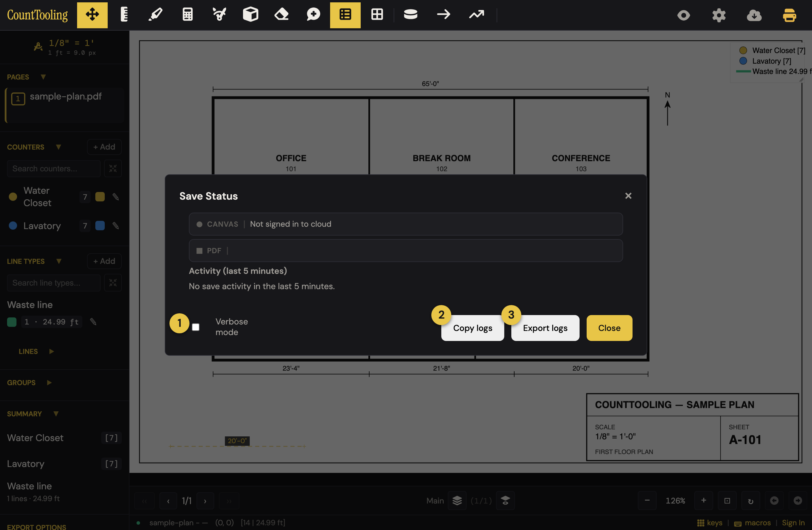Select the branch/split tool icon
Screen dimensions: 812x530
tap(219, 15)
